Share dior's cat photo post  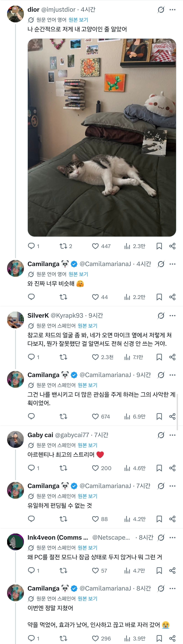click(172, 246)
